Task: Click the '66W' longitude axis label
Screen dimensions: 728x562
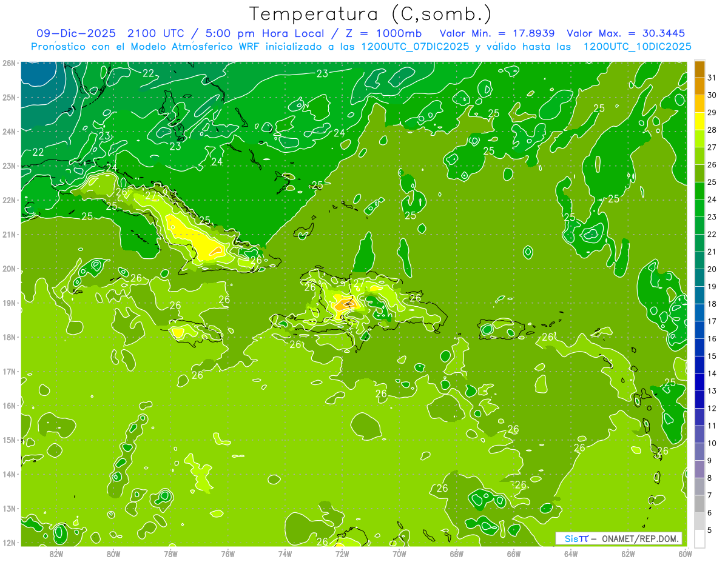Action: coord(514,554)
